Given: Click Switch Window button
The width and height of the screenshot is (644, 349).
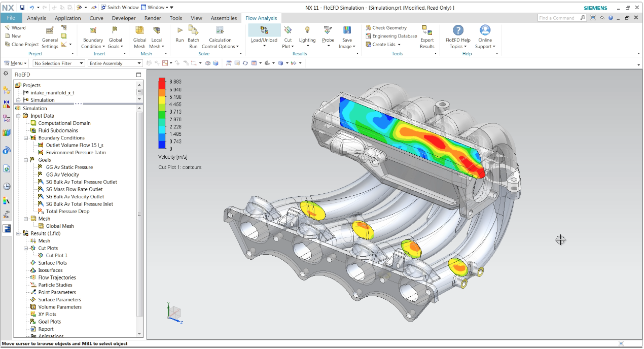Looking at the screenshot, I should coord(119,8).
